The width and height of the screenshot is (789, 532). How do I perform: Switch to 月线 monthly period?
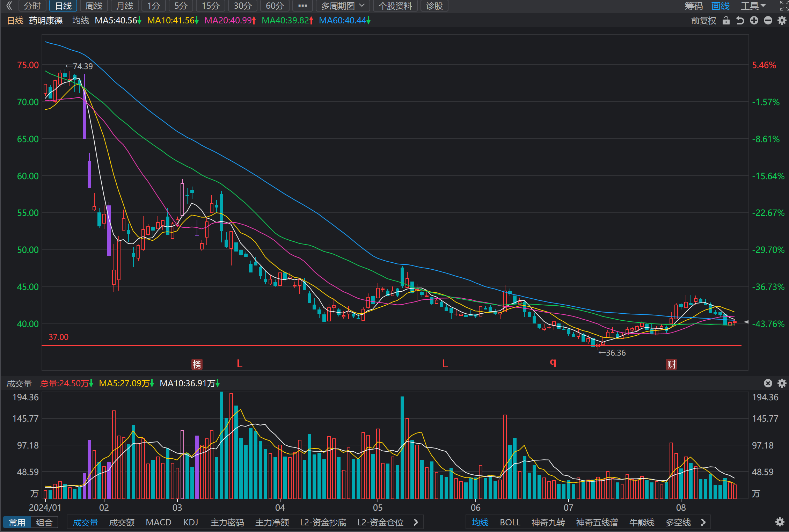(x=125, y=6)
